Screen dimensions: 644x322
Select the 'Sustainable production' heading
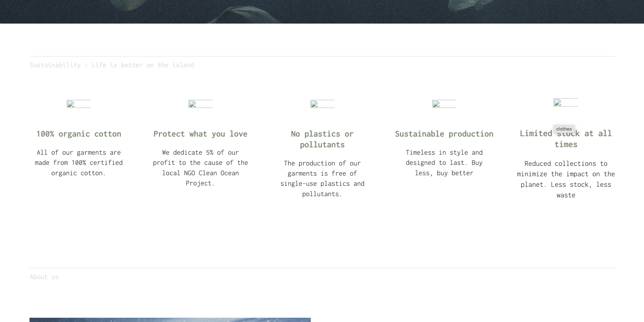coord(444,134)
